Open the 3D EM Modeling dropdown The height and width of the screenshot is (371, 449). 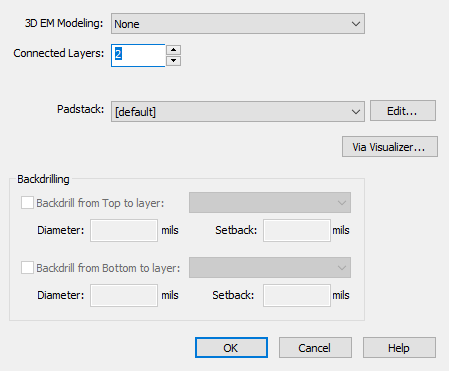238,24
